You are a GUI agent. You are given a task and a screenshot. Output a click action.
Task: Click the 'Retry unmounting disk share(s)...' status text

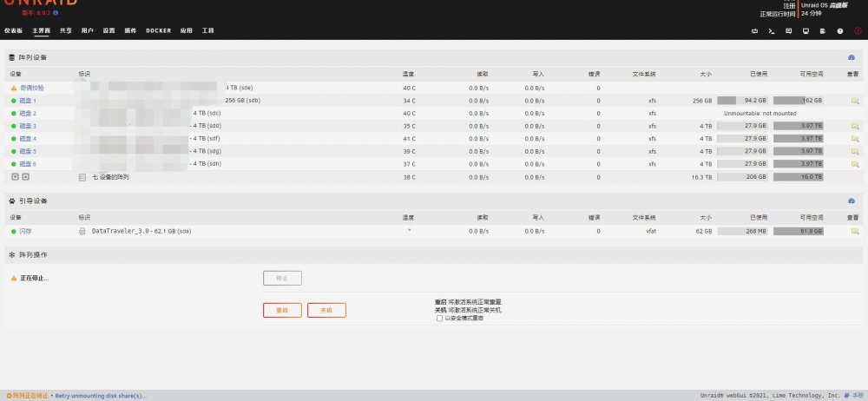point(101,396)
